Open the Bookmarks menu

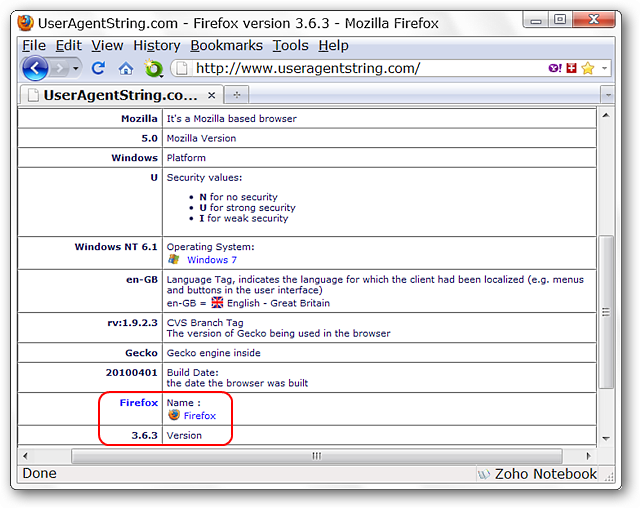click(x=226, y=45)
